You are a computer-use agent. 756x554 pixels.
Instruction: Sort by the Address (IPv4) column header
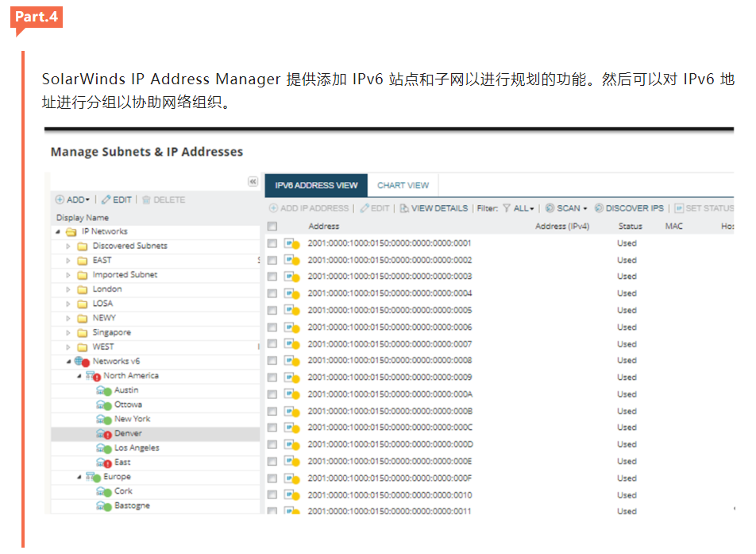tap(562, 226)
